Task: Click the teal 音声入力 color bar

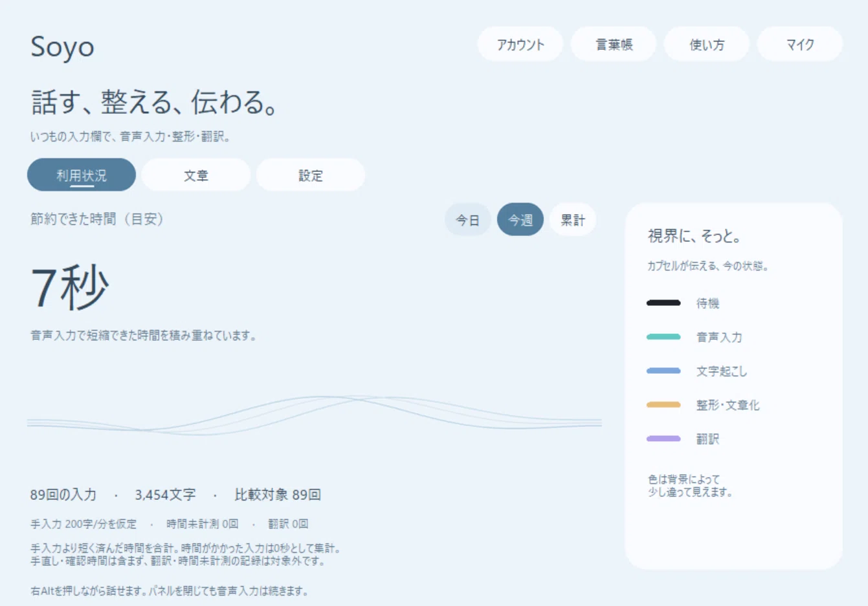Action: (663, 337)
